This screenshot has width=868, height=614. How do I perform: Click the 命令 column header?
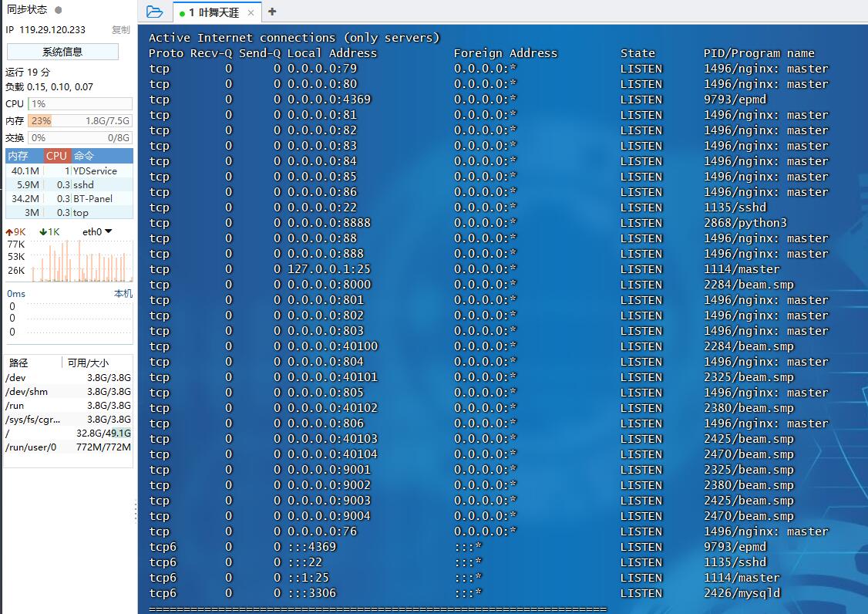pyautogui.click(x=102, y=156)
